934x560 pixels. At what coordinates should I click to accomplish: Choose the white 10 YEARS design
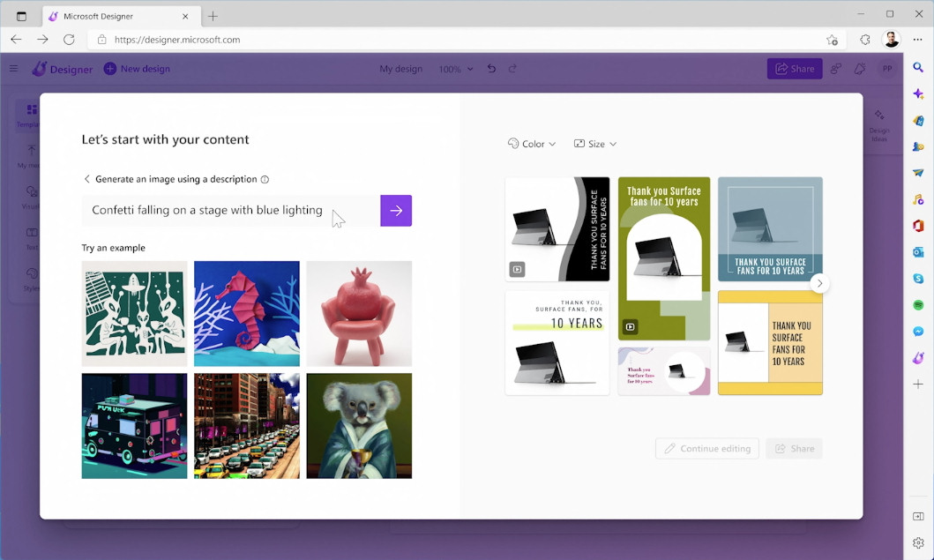click(x=557, y=343)
